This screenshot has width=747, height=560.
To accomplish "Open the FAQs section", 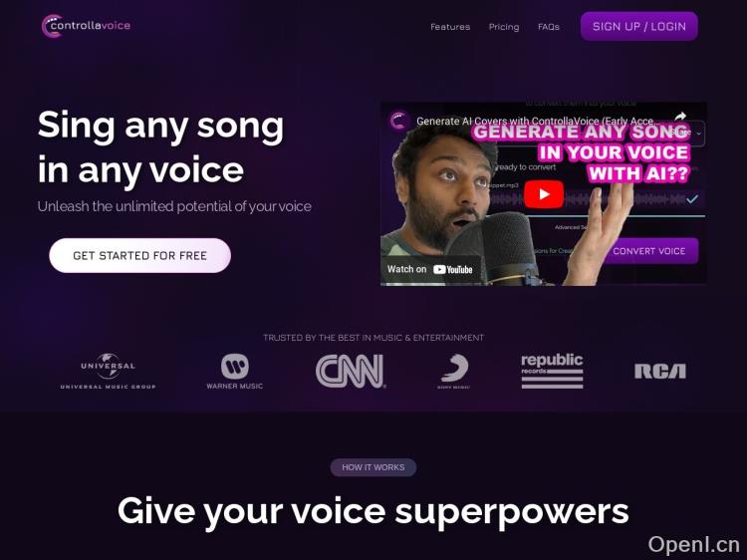I will coord(549,27).
